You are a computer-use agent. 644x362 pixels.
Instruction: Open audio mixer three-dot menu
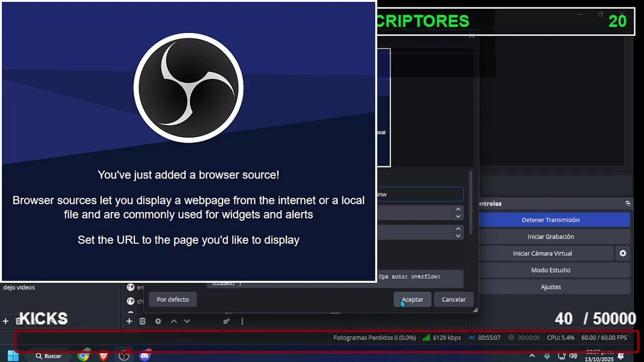(242, 321)
